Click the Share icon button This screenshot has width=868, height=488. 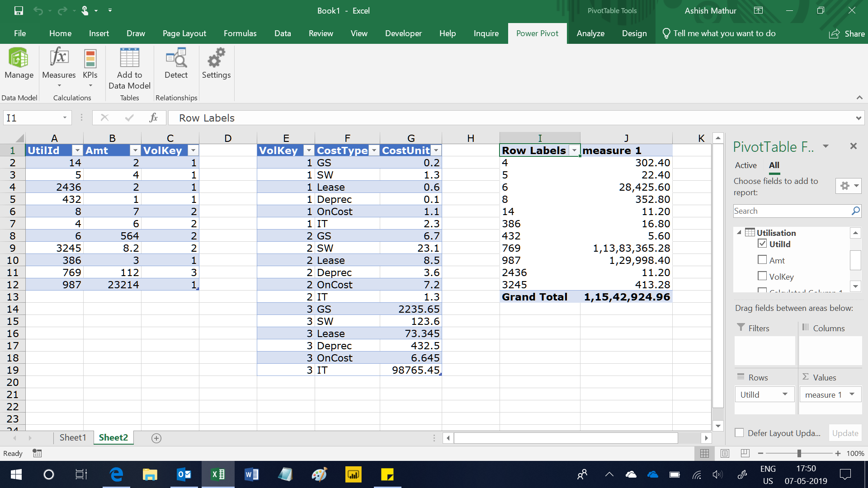(847, 34)
